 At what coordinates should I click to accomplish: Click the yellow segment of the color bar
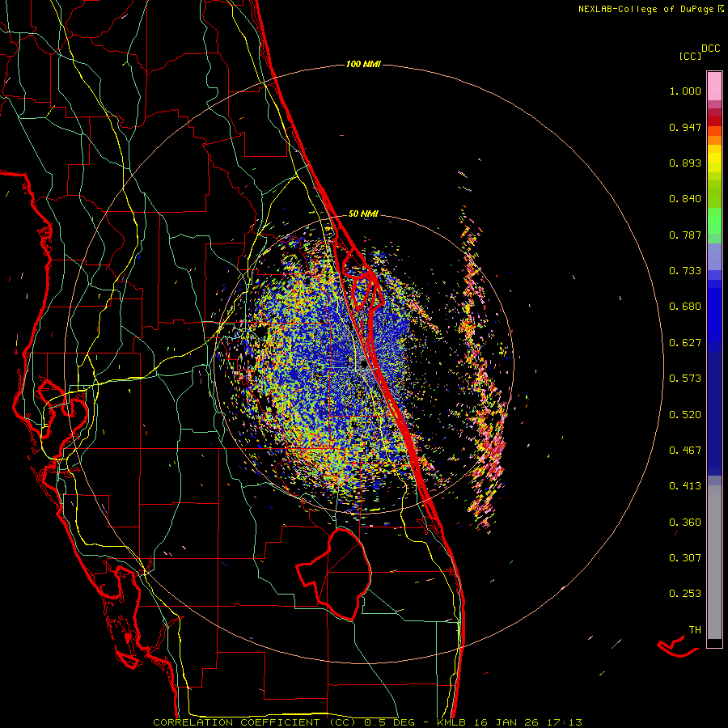coord(714,158)
